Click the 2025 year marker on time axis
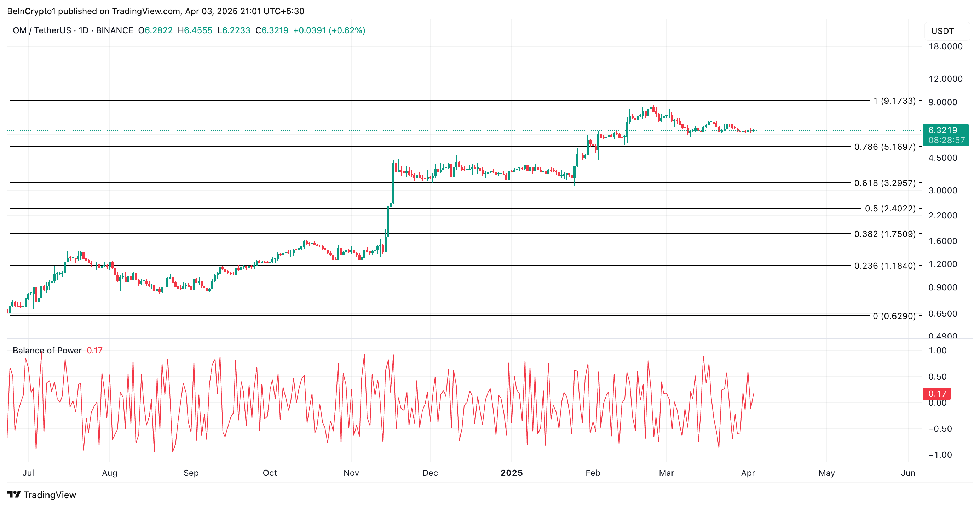The height and width of the screenshot is (507, 980). [511, 473]
